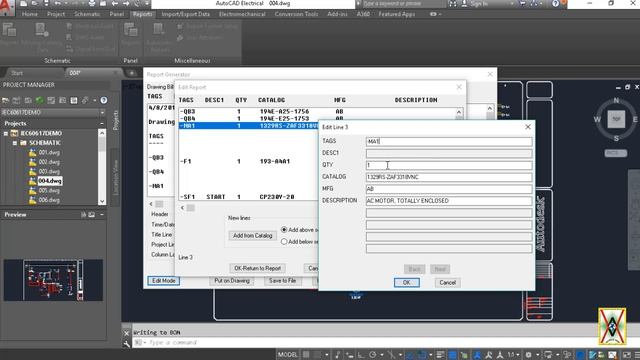The image size is (640, 360).
Task: Click Put on Drawing button
Action: pyautogui.click(x=232, y=281)
